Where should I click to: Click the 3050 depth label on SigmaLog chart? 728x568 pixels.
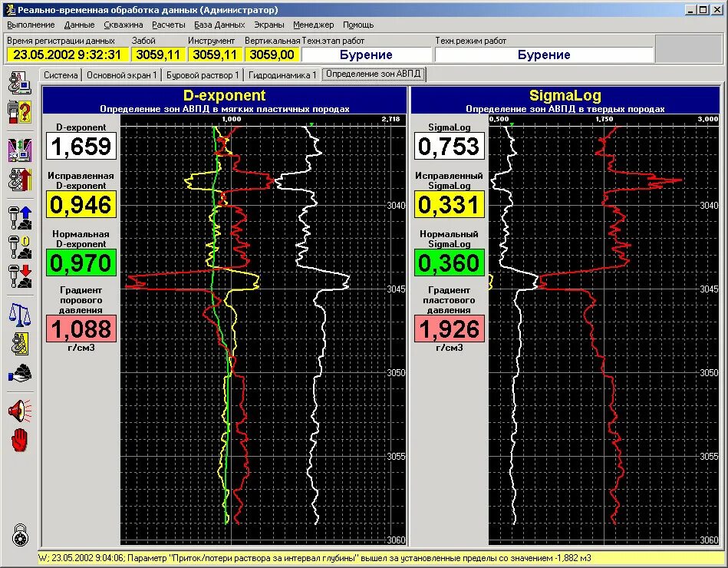tap(709, 372)
